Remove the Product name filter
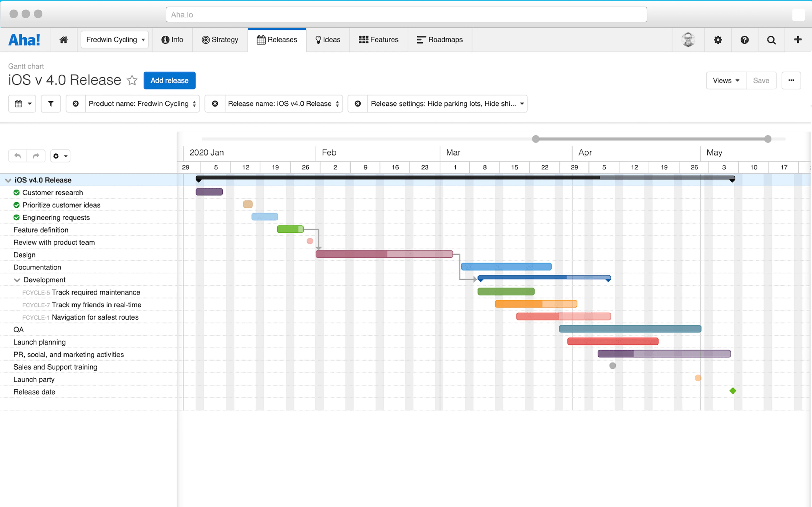The width and height of the screenshot is (812, 507). tap(76, 104)
